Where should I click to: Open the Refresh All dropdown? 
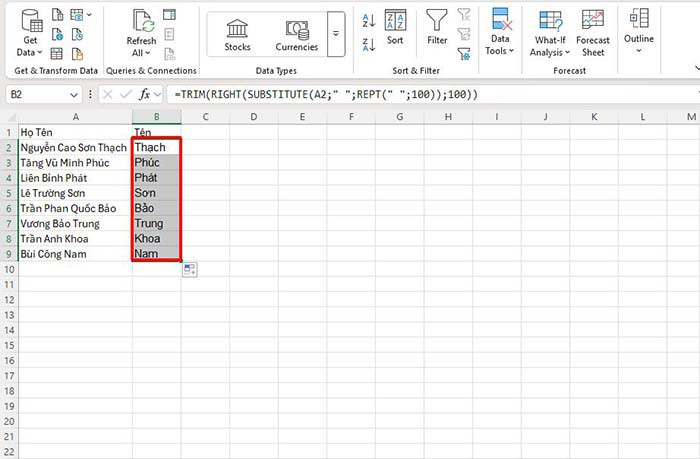tap(141, 53)
